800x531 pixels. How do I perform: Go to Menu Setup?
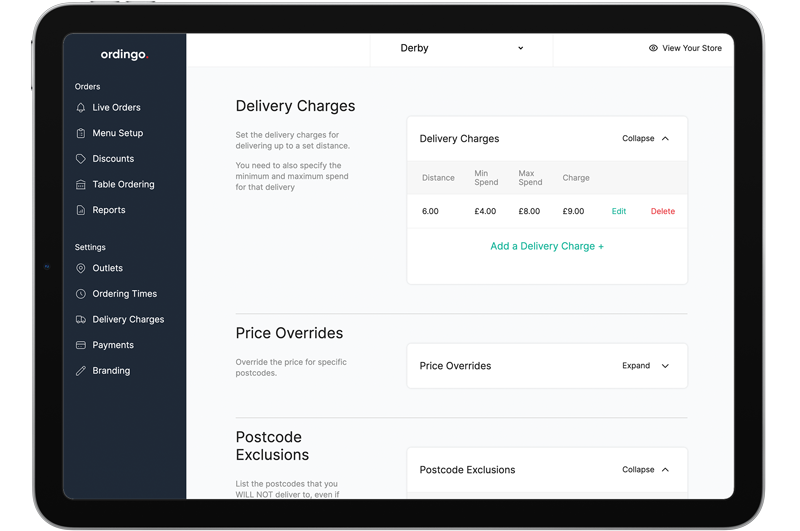[117, 133]
